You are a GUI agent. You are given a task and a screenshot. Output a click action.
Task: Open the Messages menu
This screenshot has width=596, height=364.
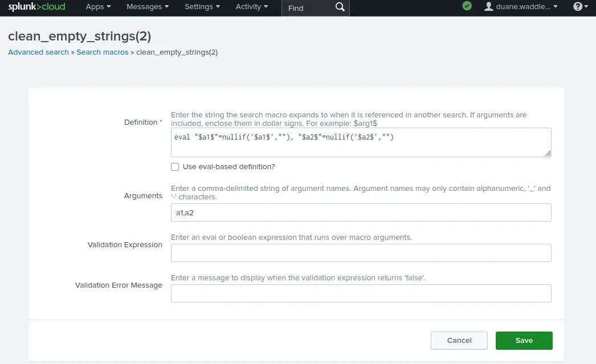[x=144, y=7]
